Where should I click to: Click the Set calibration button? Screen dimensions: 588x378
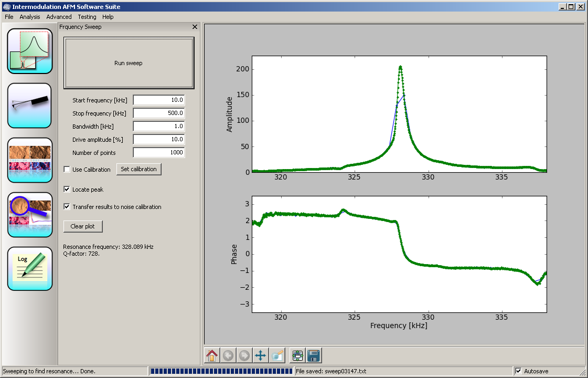point(139,169)
